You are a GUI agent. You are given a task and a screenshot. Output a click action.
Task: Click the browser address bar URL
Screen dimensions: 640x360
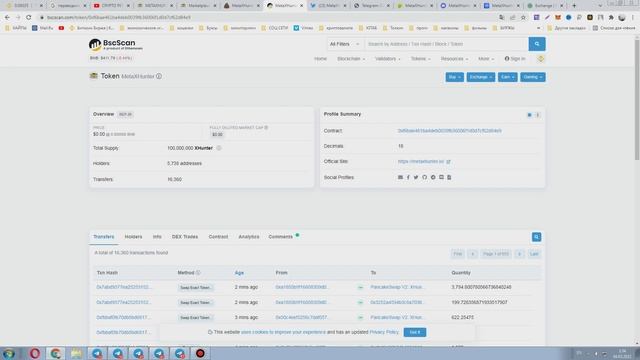[118, 18]
